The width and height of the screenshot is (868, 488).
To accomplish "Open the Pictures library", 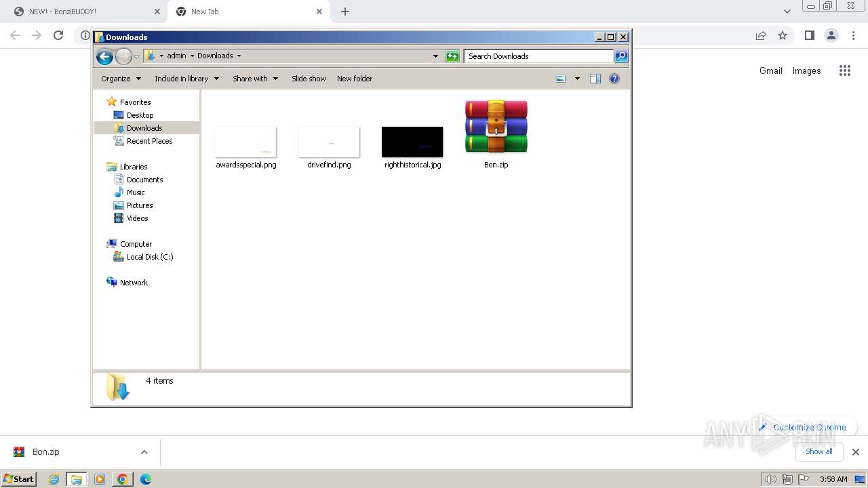I will point(140,205).
